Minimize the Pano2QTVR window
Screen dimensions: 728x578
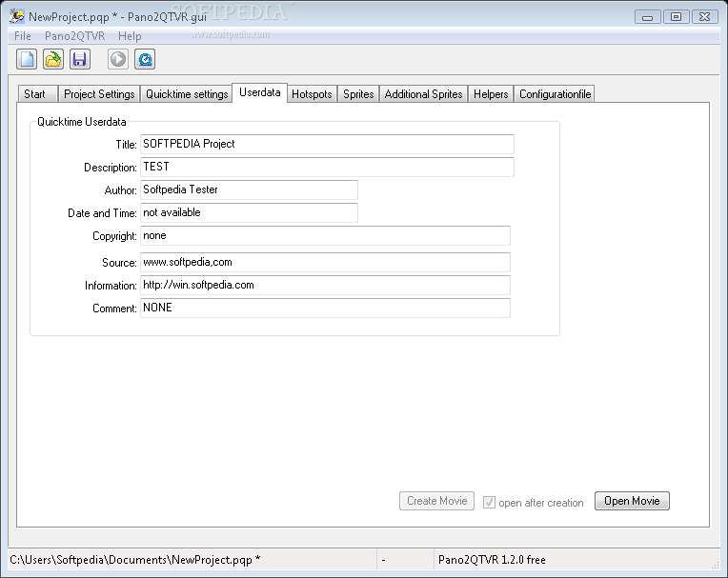tap(648, 17)
